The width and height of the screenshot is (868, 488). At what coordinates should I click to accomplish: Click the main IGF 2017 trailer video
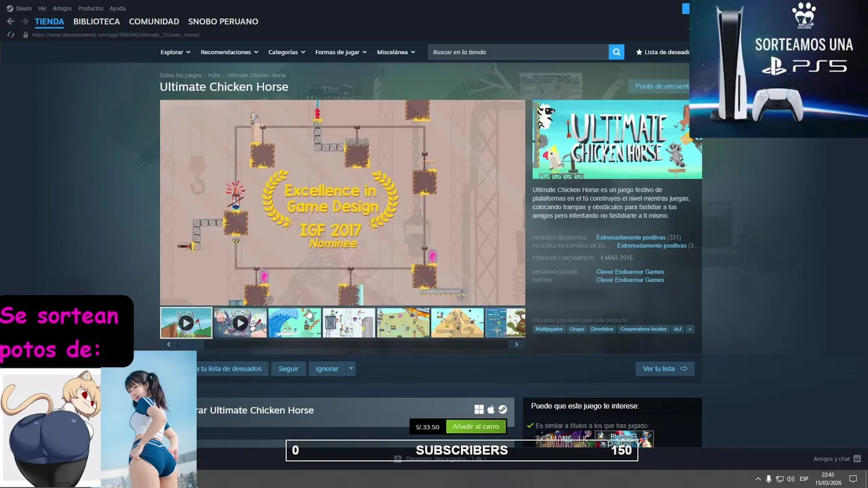(342, 203)
